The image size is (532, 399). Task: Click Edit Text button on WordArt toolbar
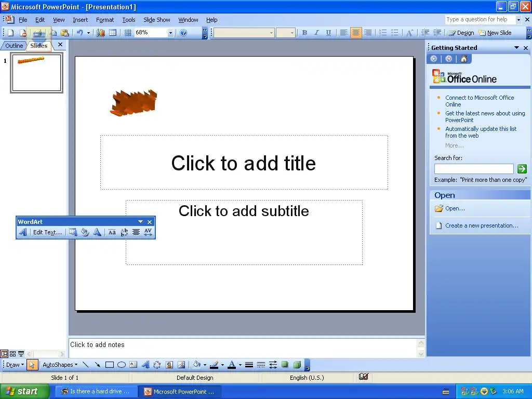click(x=47, y=232)
